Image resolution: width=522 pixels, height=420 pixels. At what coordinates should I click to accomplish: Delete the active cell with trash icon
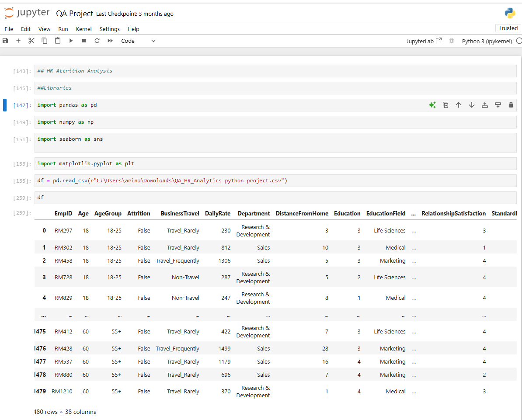[511, 105]
